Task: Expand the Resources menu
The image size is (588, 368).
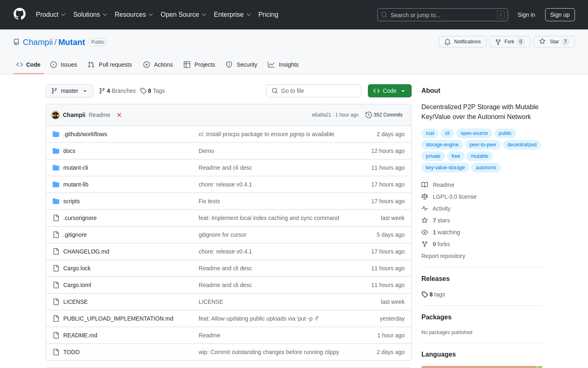Action: [x=134, y=14]
